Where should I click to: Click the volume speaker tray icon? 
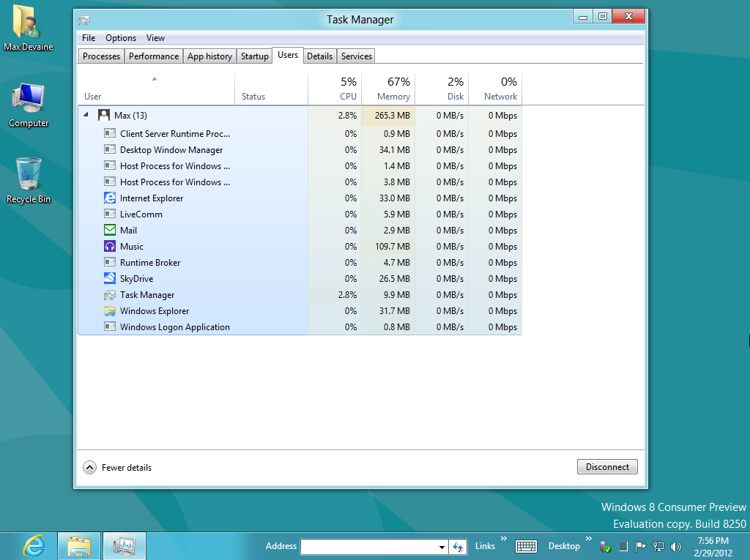click(x=676, y=546)
